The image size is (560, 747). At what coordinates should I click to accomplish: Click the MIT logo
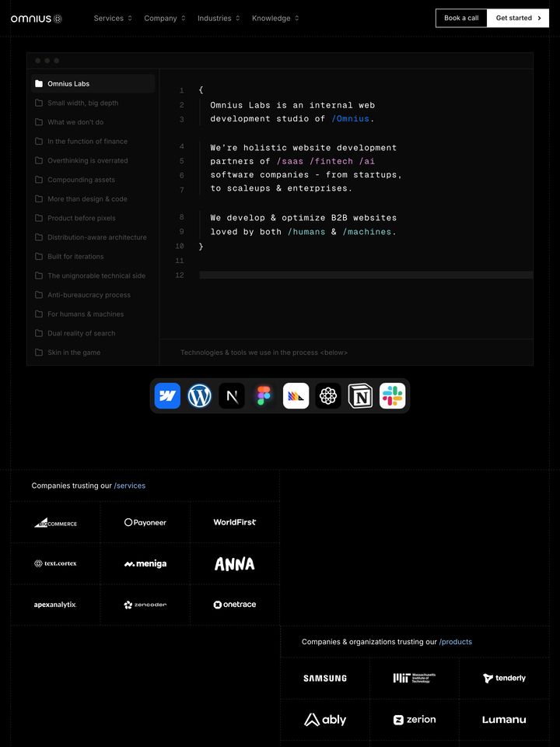(415, 678)
